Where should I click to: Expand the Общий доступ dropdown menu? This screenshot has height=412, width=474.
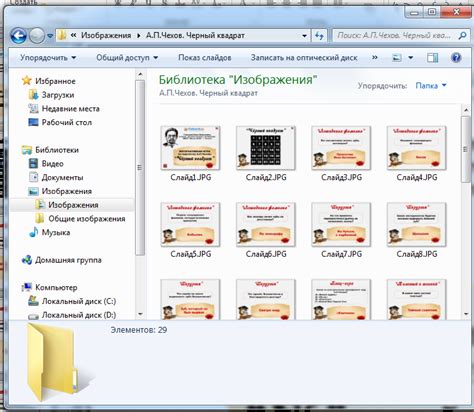tap(127, 58)
